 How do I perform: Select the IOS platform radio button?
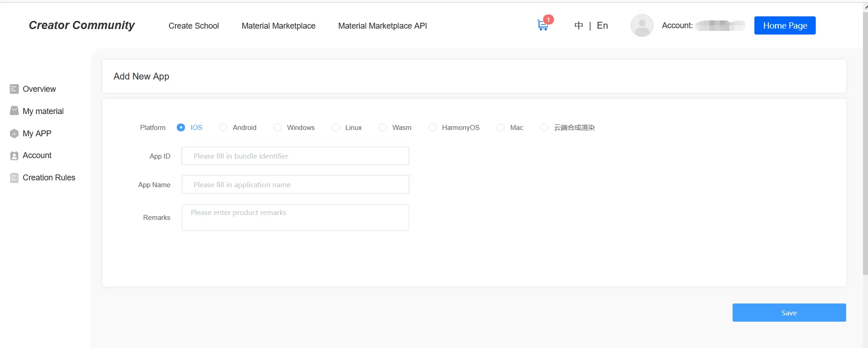[x=181, y=128]
